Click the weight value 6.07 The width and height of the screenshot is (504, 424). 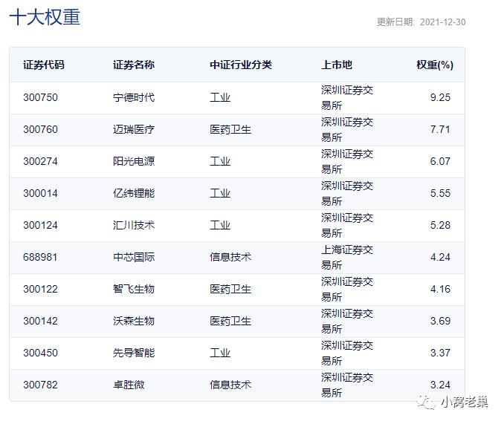point(440,161)
